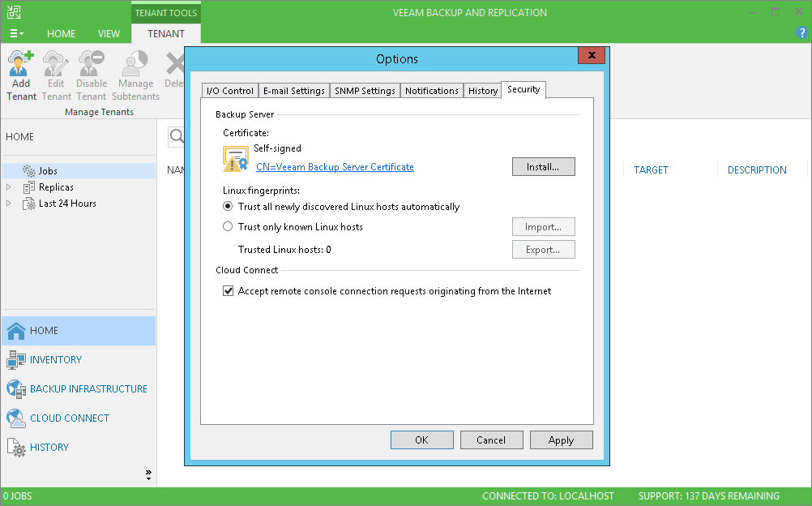This screenshot has width=812, height=506.
Task: Click the Delete X icon in ribbon
Action: coord(175,64)
